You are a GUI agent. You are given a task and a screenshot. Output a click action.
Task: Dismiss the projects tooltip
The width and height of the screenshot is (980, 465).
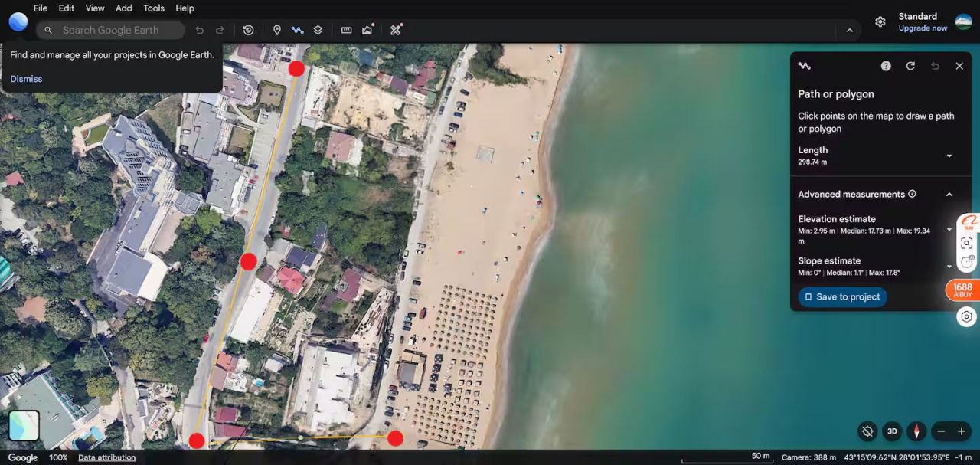pos(26,79)
